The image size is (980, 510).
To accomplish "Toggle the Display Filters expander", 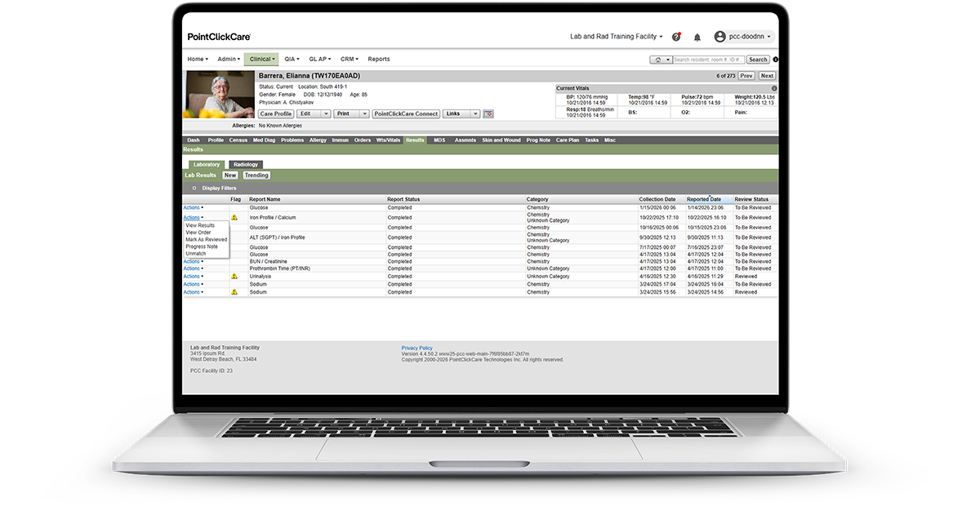I will pos(194,188).
